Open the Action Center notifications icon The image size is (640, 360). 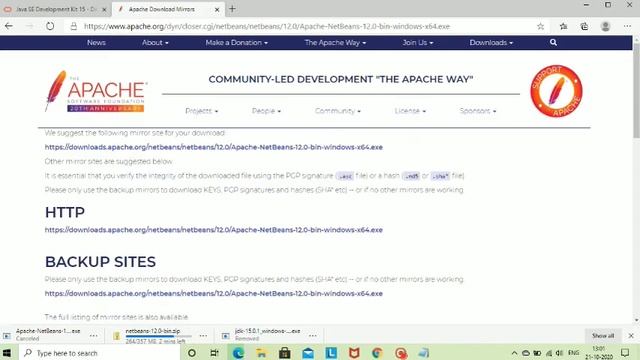coord(625,353)
